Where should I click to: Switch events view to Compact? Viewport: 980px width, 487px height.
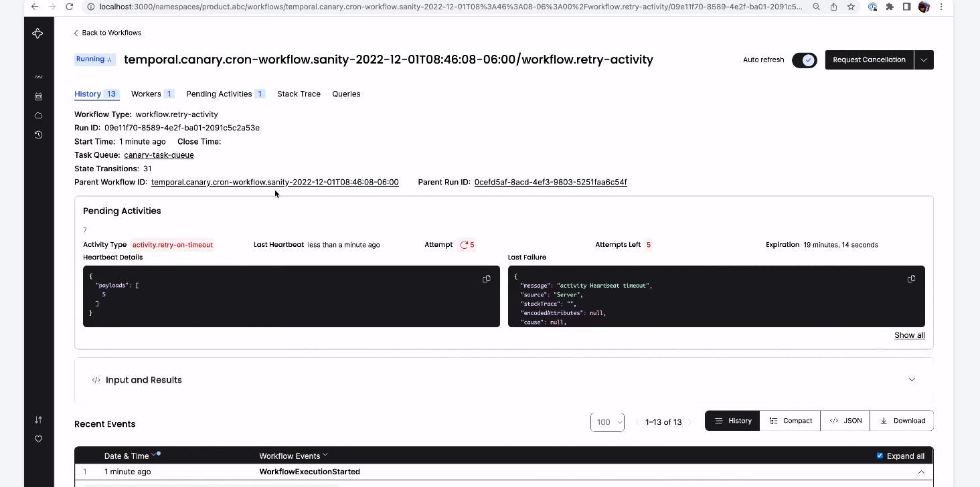click(791, 421)
